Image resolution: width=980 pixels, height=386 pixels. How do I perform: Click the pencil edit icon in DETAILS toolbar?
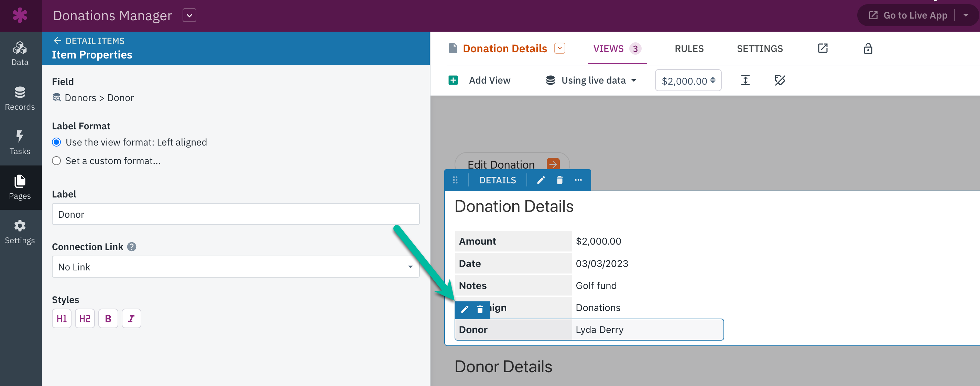(541, 180)
